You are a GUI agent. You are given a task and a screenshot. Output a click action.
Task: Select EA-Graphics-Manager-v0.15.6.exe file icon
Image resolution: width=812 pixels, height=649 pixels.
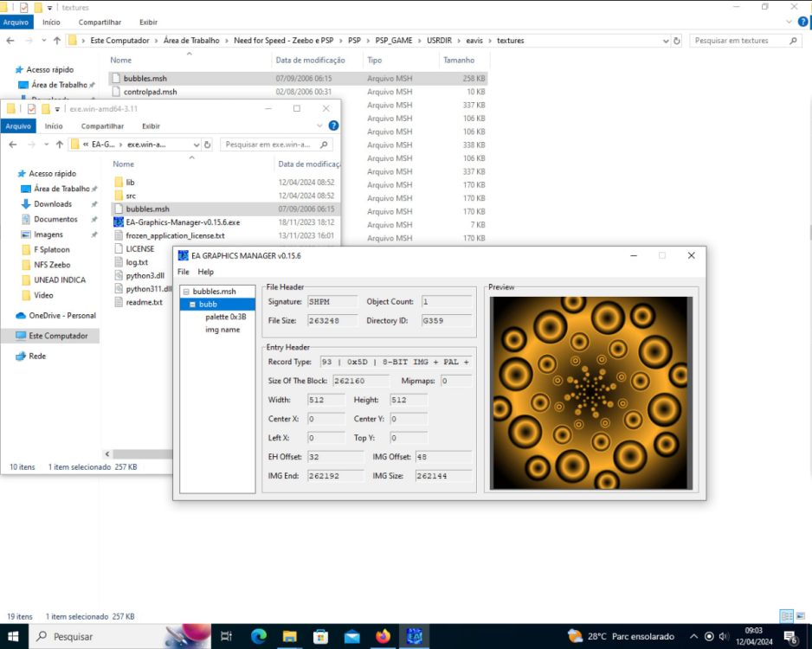click(119, 222)
